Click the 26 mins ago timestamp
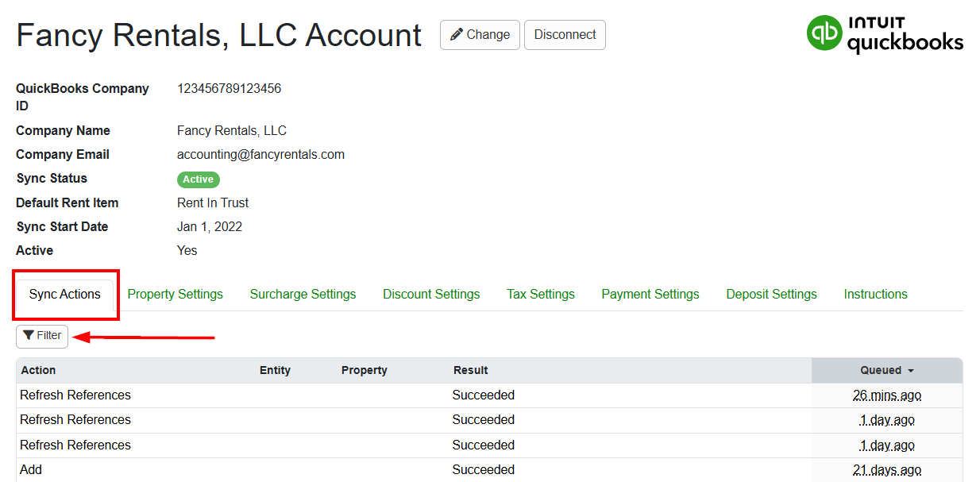The image size is (980, 482). pyautogui.click(x=887, y=395)
